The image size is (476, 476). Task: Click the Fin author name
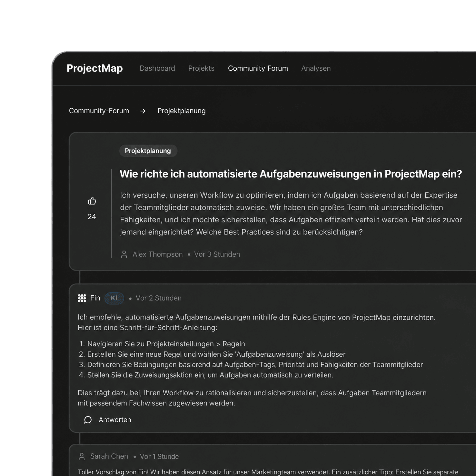coord(95,298)
